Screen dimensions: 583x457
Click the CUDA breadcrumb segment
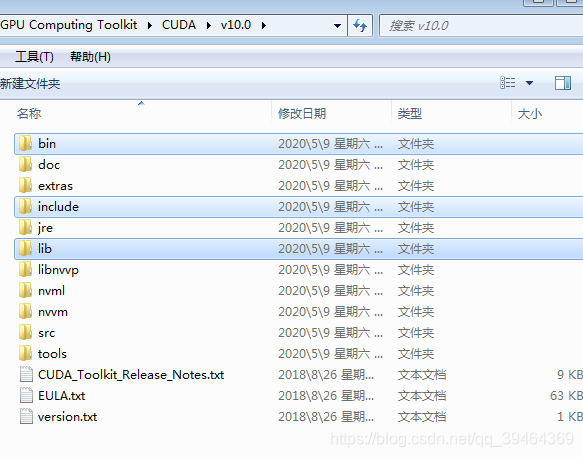click(x=179, y=25)
